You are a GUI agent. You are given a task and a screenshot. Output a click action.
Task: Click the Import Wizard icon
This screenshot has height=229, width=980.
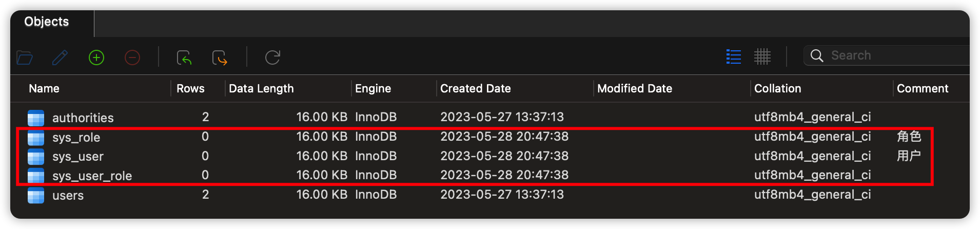click(184, 58)
